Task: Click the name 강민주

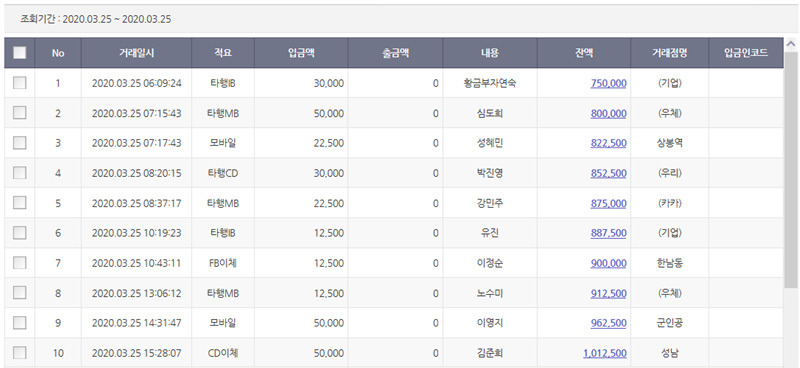Action: pyautogui.click(x=490, y=203)
